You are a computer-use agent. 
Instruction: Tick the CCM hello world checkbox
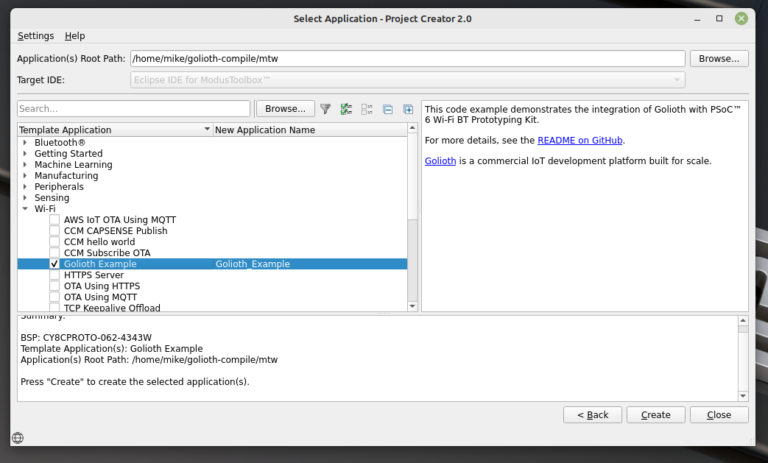55,242
